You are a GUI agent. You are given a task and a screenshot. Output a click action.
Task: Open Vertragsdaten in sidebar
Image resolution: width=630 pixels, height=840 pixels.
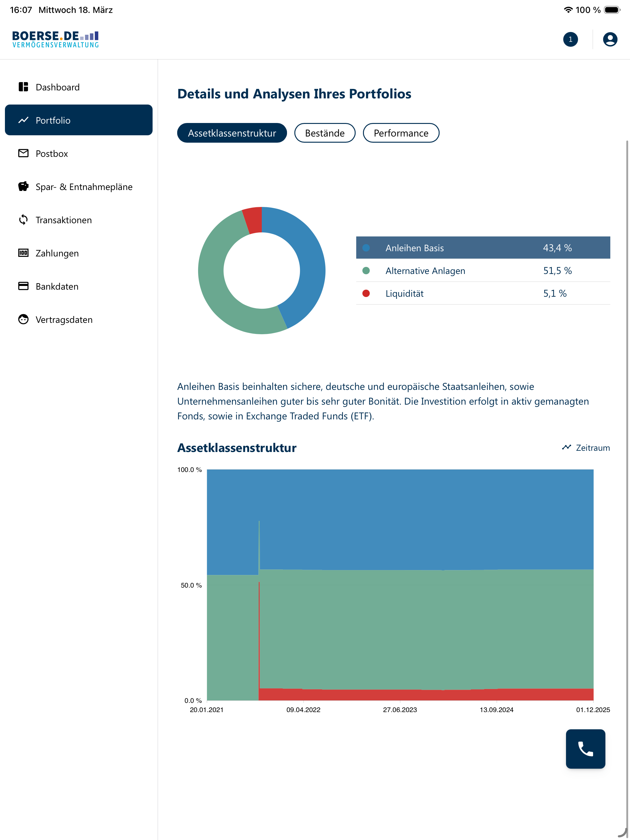[79, 319]
